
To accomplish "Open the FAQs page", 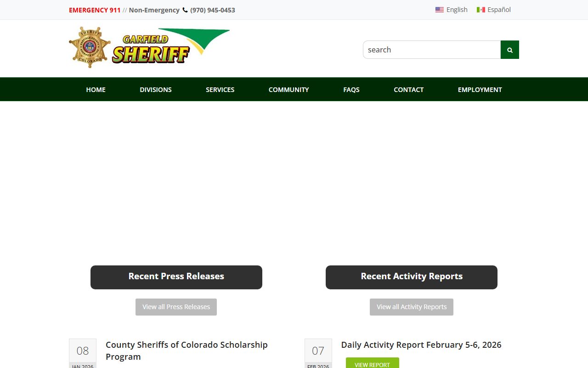I will (x=351, y=90).
